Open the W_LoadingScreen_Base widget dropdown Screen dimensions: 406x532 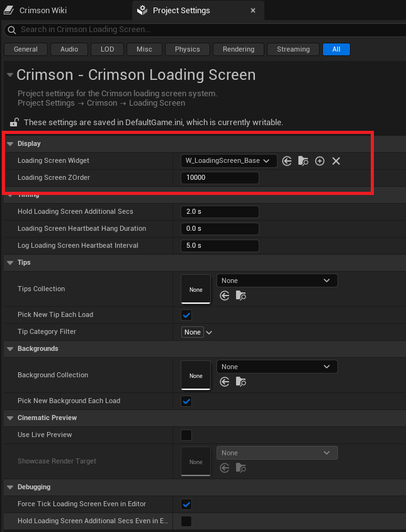[229, 161]
